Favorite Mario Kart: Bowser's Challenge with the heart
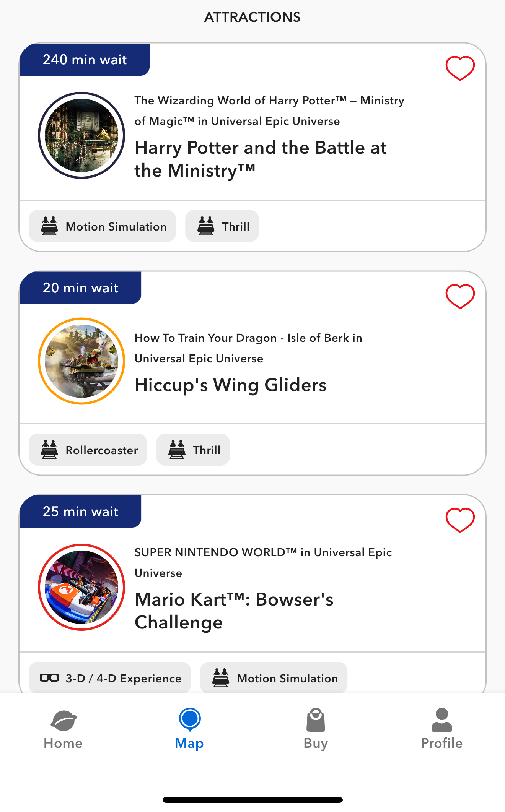 coord(460,520)
